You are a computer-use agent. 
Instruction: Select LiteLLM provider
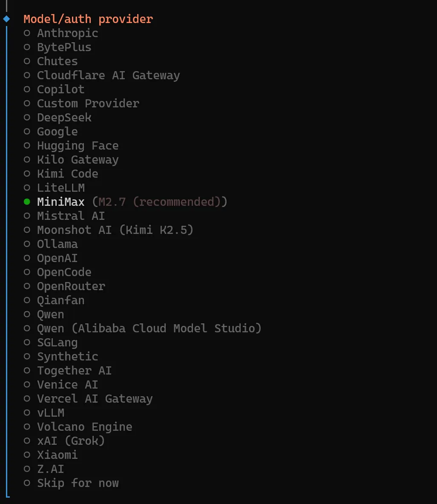click(60, 188)
